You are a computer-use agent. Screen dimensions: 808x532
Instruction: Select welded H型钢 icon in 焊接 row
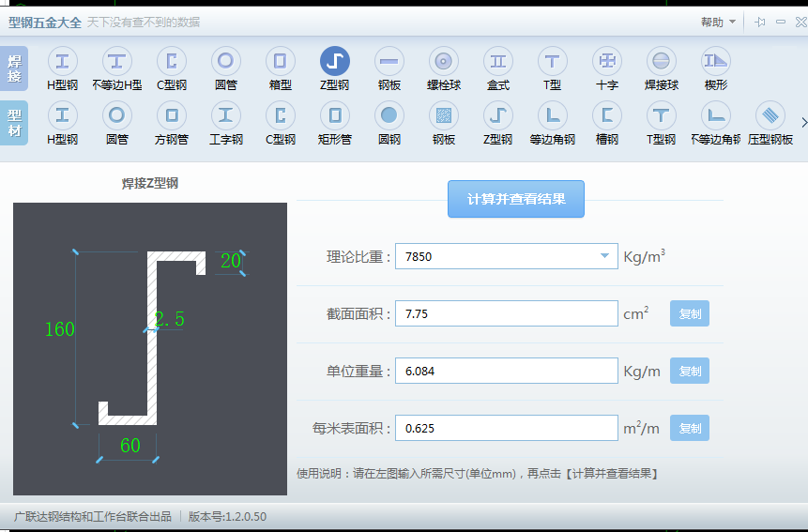point(62,61)
